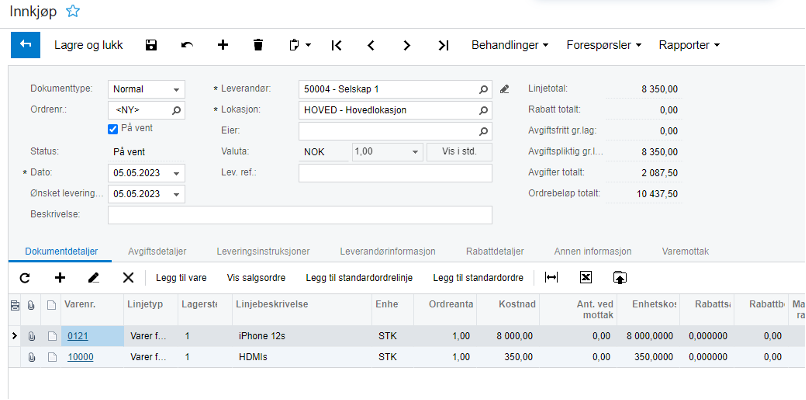The width and height of the screenshot is (806, 400).
Task: Refresh the document details grid
Action: (25, 277)
